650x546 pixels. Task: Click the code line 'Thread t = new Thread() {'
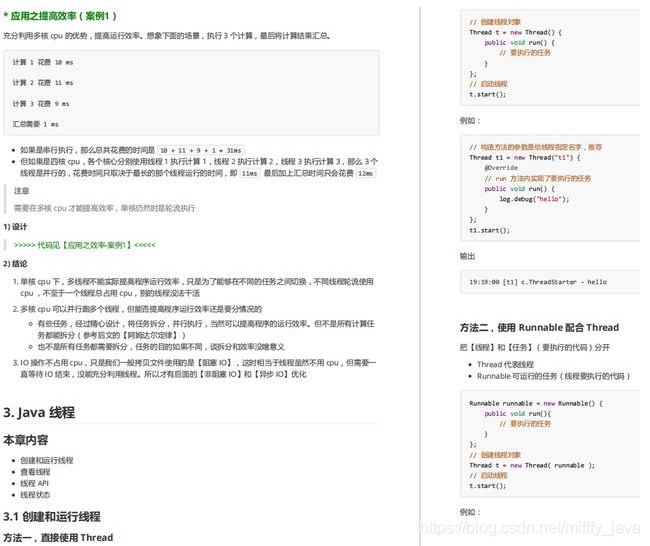coord(515,32)
